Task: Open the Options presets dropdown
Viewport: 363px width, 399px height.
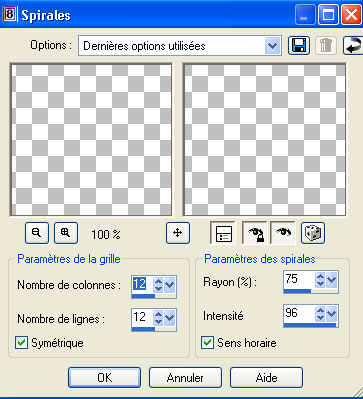Action: [x=273, y=46]
